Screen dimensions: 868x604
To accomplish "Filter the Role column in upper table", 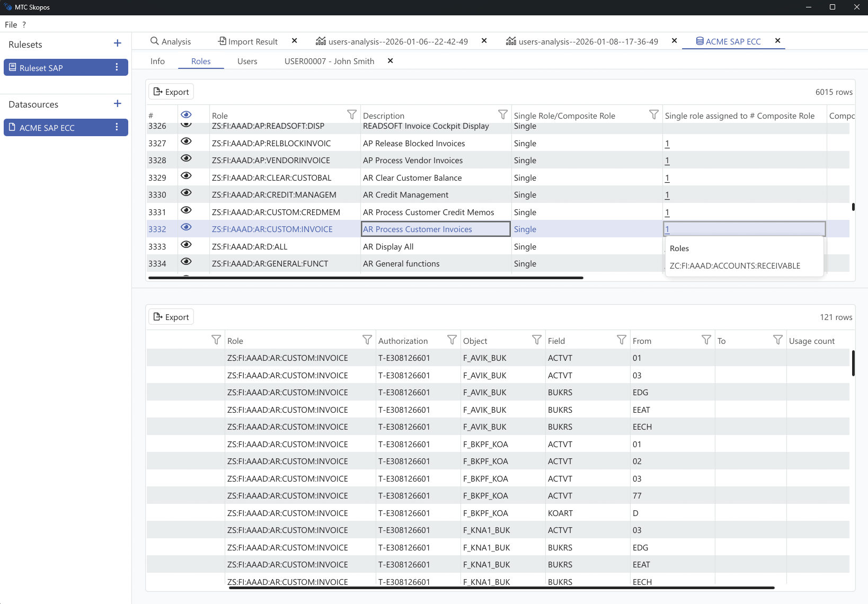I will tap(351, 114).
